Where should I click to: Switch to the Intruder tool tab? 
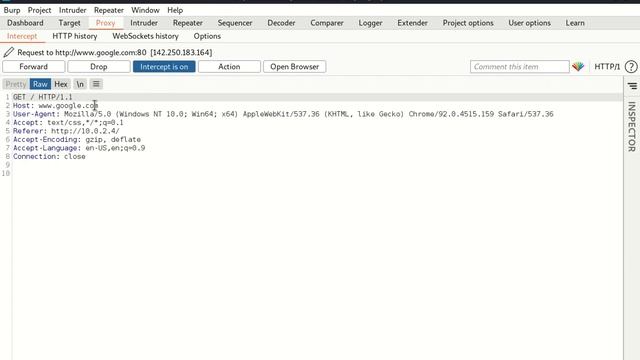tap(144, 23)
